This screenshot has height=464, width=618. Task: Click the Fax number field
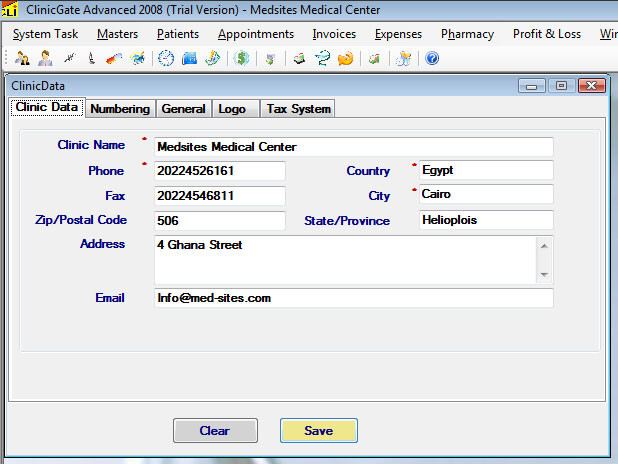[x=220, y=196]
